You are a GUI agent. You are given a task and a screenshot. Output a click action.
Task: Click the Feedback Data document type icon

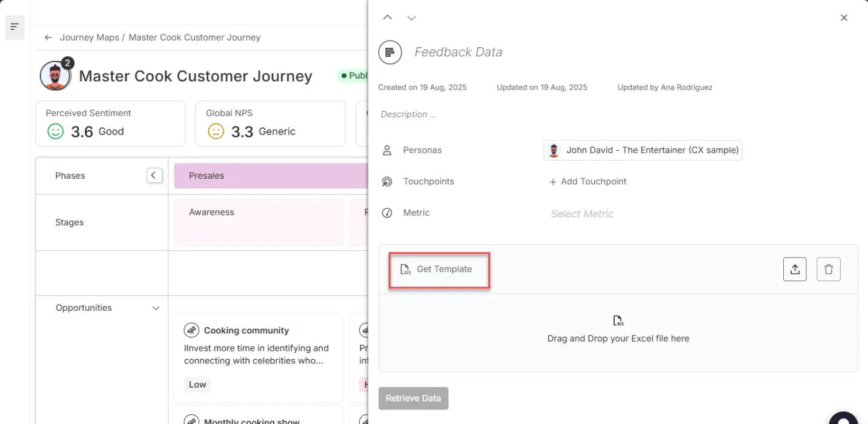[390, 52]
